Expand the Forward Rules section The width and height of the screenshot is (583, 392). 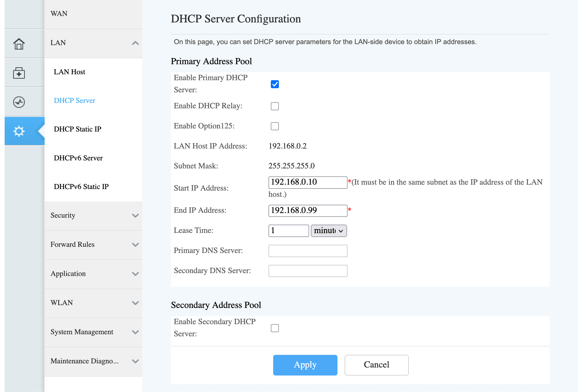click(93, 245)
